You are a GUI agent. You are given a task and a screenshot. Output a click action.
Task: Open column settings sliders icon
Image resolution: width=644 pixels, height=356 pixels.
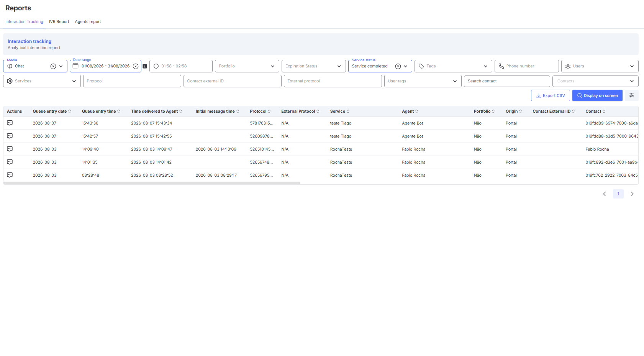tap(632, 95)
